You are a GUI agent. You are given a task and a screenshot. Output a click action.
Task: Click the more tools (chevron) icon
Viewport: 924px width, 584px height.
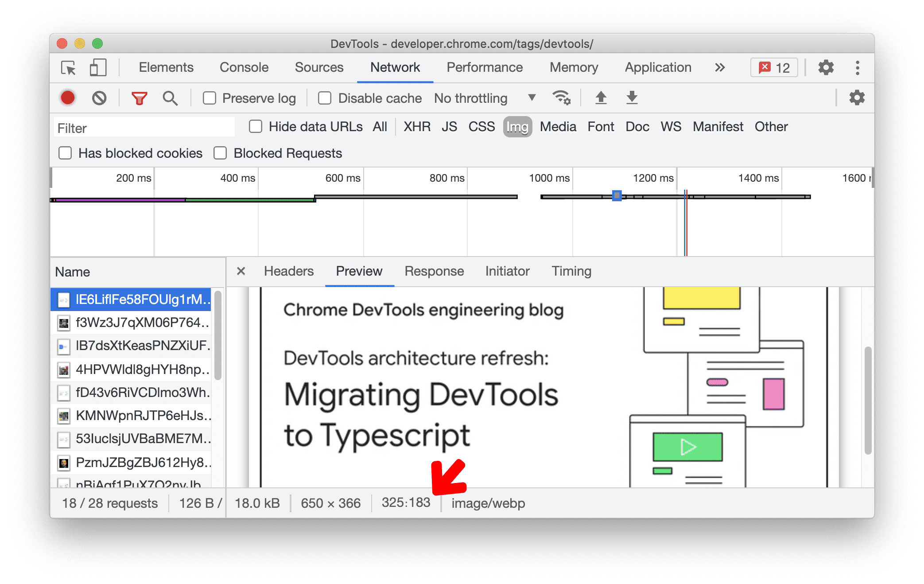726,68
